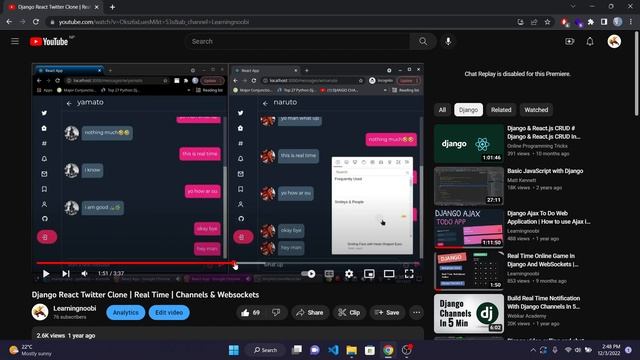Open File Explorer from the taskbar

pyautogui.click(x=351, y=350)
